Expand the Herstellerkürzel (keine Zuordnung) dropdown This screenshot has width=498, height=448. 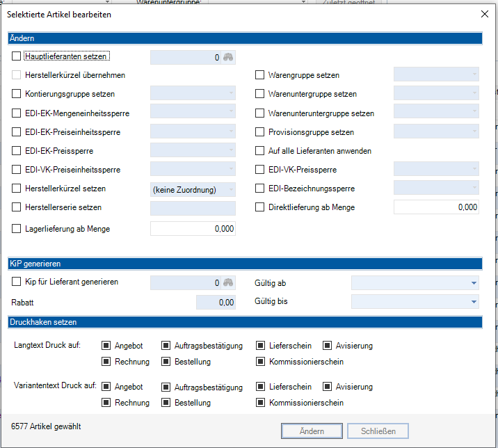click(230, 189)
